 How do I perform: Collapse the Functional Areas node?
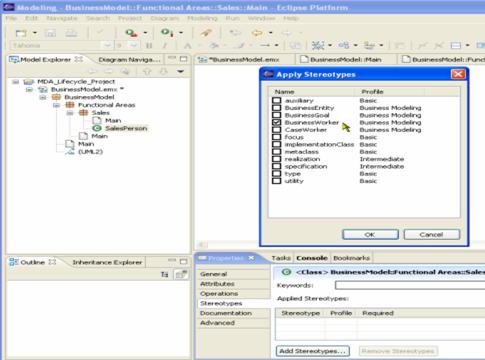pos(56,105)
